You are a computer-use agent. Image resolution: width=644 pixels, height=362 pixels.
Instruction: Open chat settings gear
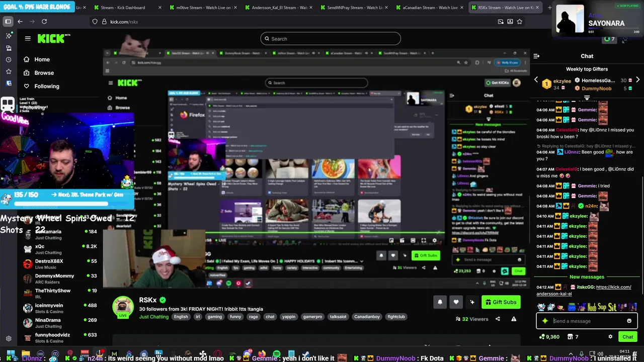point(610,337)
